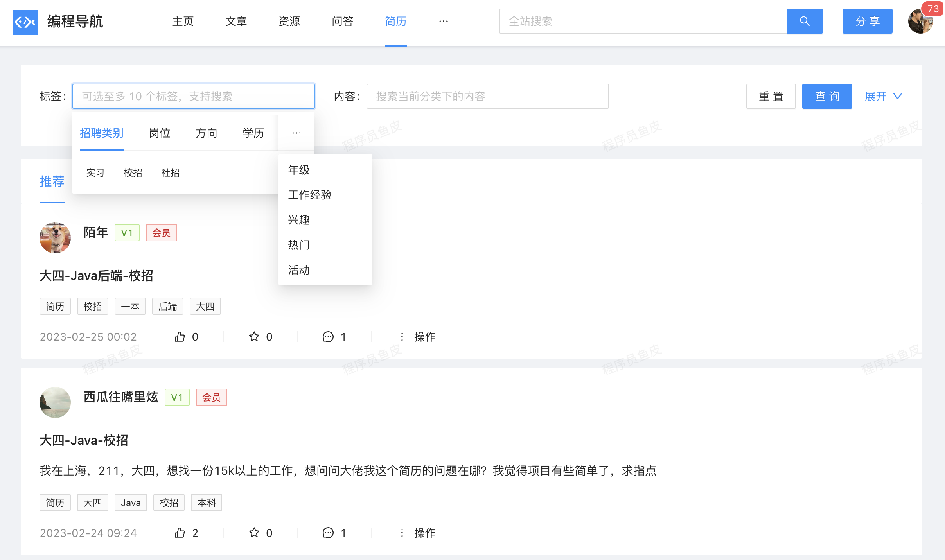Select the 社招 tag option
Viewport: 945px width, 560px height.
[170, 173]
